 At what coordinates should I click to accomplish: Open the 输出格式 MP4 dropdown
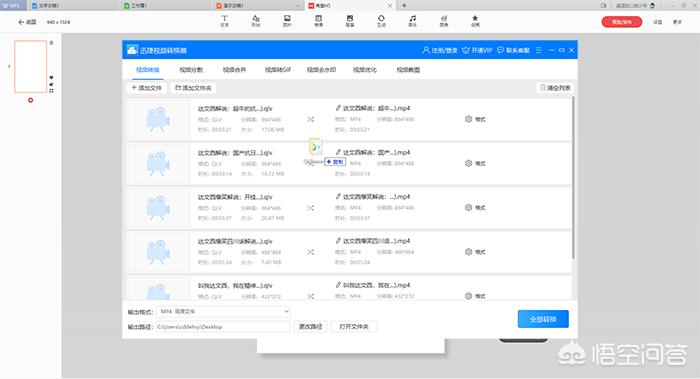coord(224,311)
